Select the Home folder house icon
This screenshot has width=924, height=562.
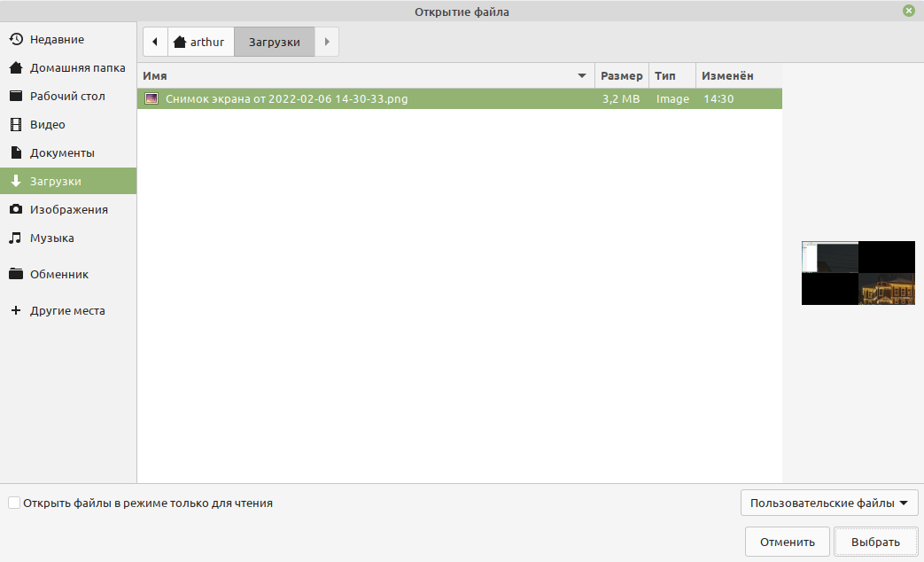click(x=16, y=68)
